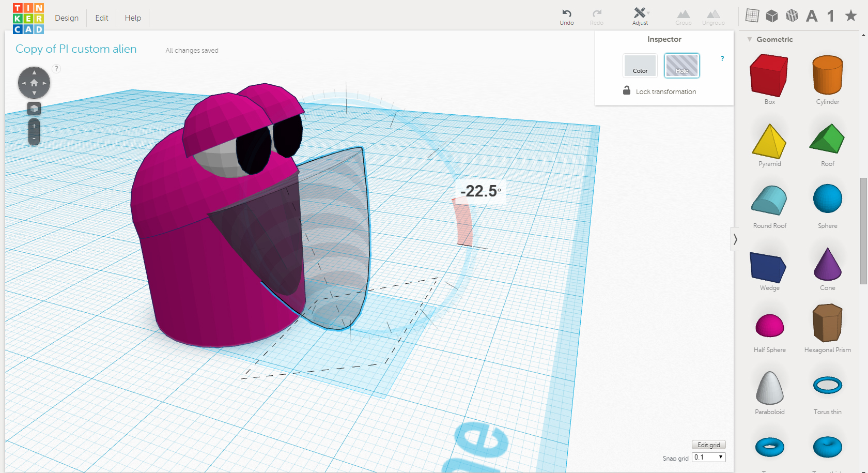Click the Tinkercad logo

coord(28,18)
